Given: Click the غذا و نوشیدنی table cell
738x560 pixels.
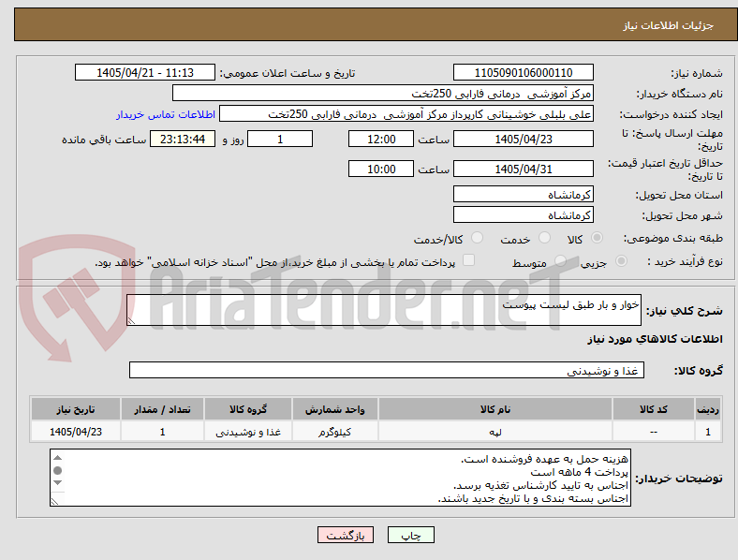Looking at the screenshot, I should [248, 432].
